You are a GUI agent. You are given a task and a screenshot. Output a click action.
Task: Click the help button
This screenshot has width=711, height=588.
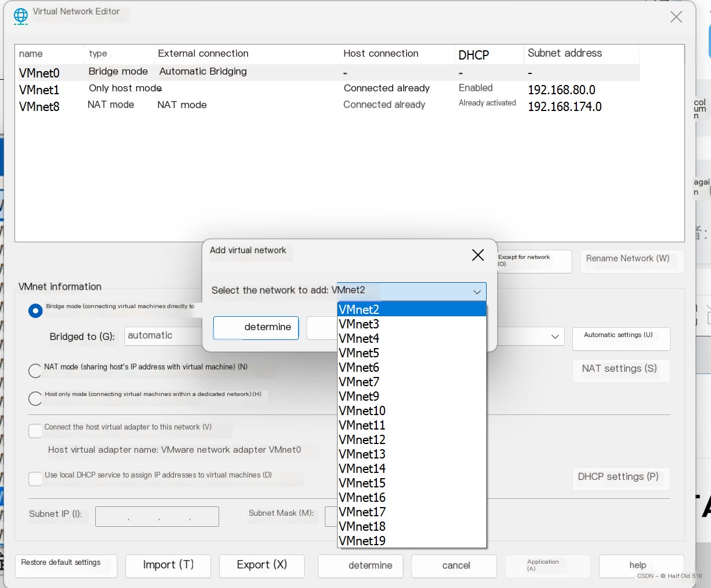642,566
